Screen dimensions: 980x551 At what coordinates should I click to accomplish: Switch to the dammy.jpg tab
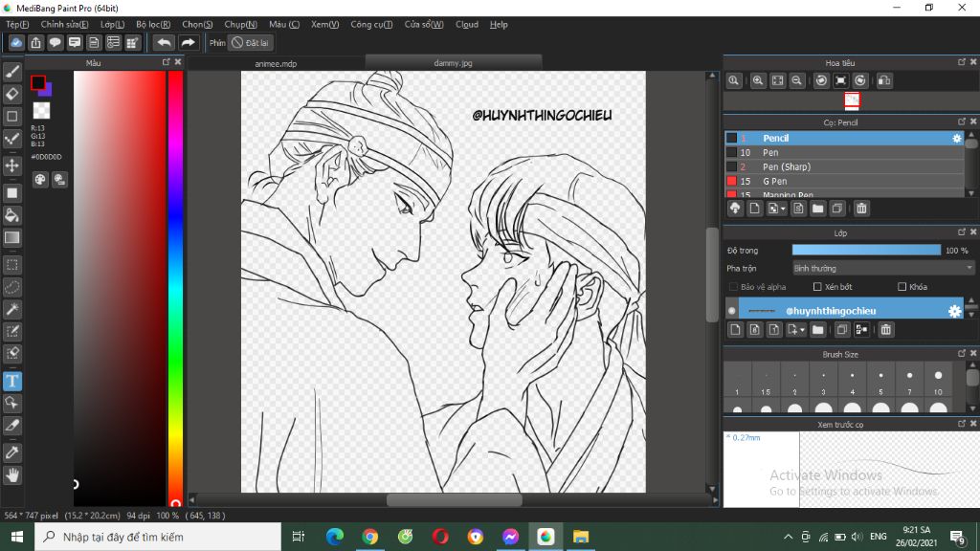[x=453, y=62]
